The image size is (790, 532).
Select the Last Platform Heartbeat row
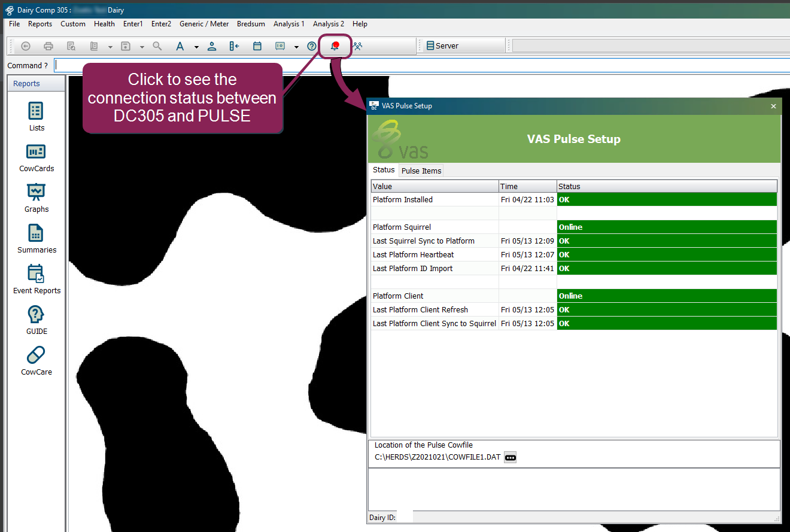[x=574, y=254]
